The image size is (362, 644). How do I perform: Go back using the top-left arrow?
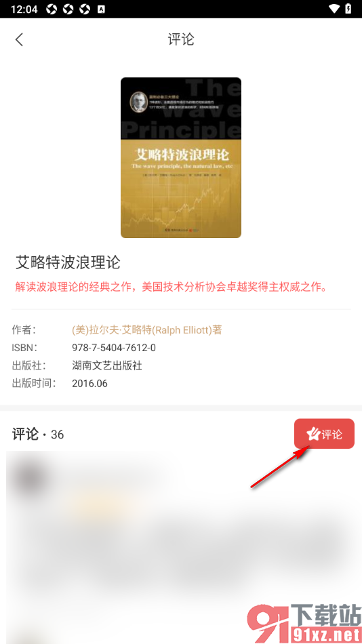coord(19,39)
